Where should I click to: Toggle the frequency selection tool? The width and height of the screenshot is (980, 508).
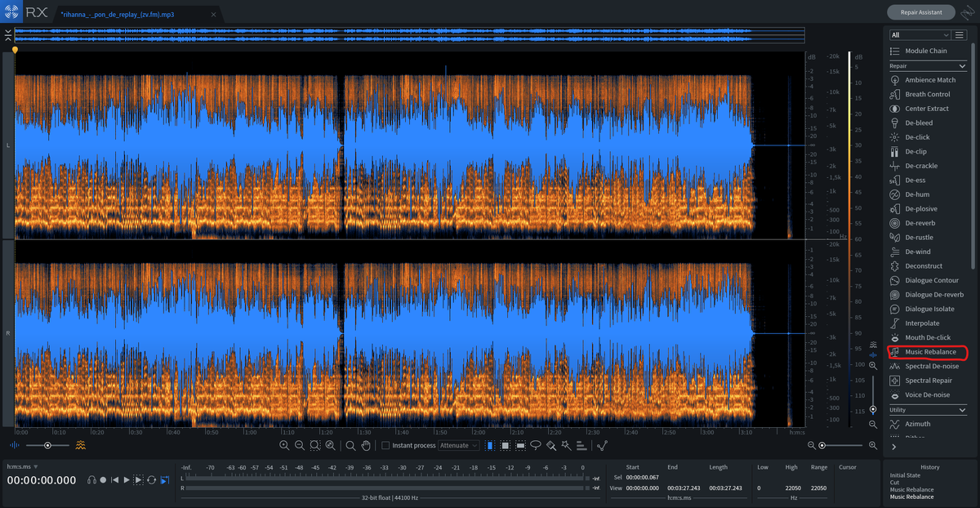pyautogui.click(x=521, y=445)
